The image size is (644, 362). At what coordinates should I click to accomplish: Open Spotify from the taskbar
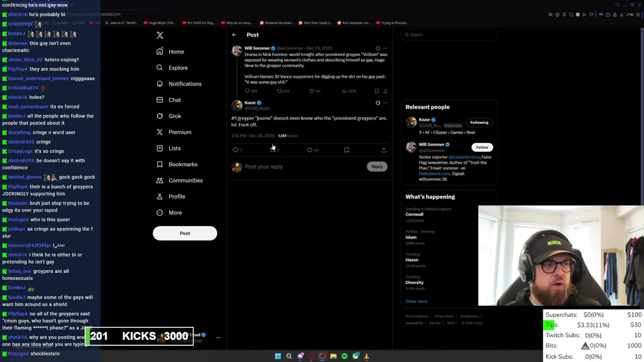pyautogui.click(x=344, y=356)
